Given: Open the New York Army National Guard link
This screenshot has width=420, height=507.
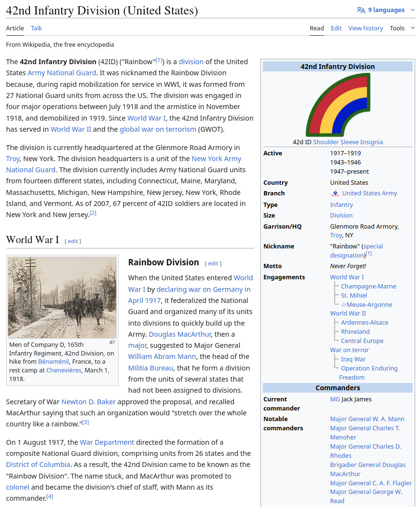Looking at the screenshot, I should [123, 164].
